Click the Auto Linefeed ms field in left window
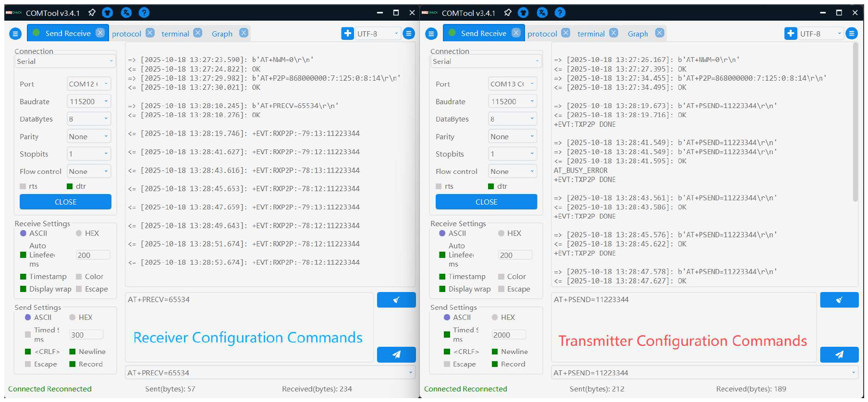The width and height of the screenshot is (868, 402). 93,255
